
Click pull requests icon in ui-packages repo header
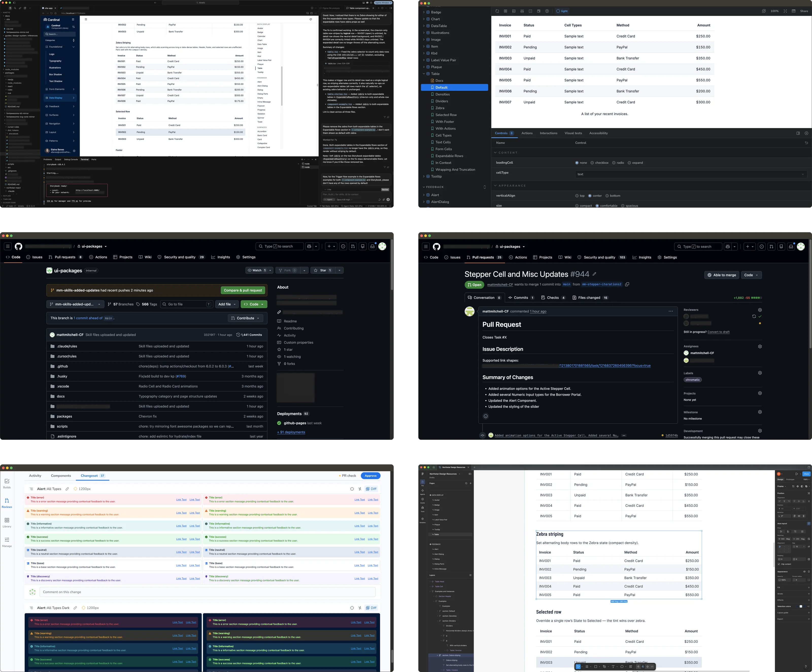pos(353,246)
